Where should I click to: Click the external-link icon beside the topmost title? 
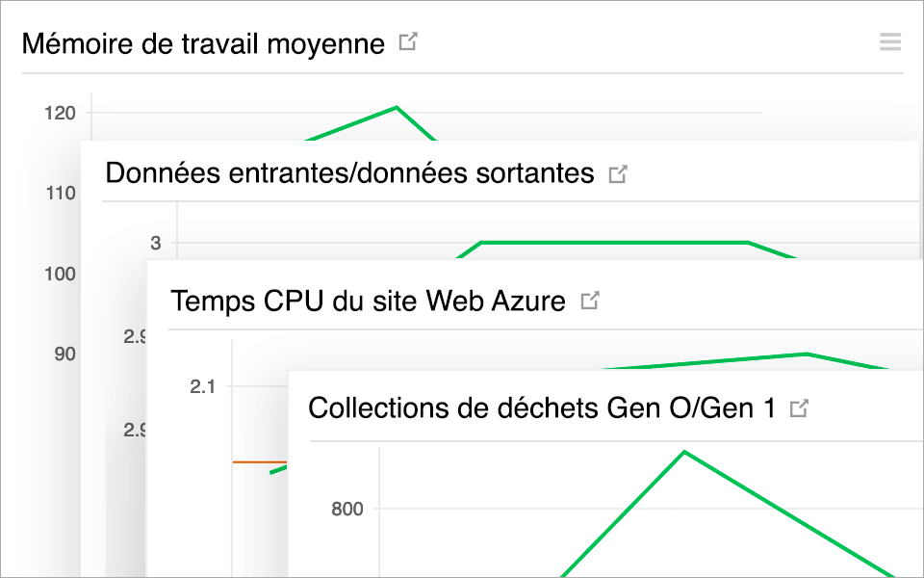coord(408,41)
